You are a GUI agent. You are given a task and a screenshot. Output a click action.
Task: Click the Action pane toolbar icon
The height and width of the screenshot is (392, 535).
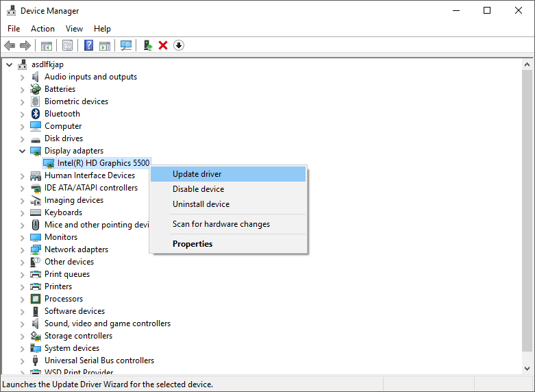click(x=105, y=45)
